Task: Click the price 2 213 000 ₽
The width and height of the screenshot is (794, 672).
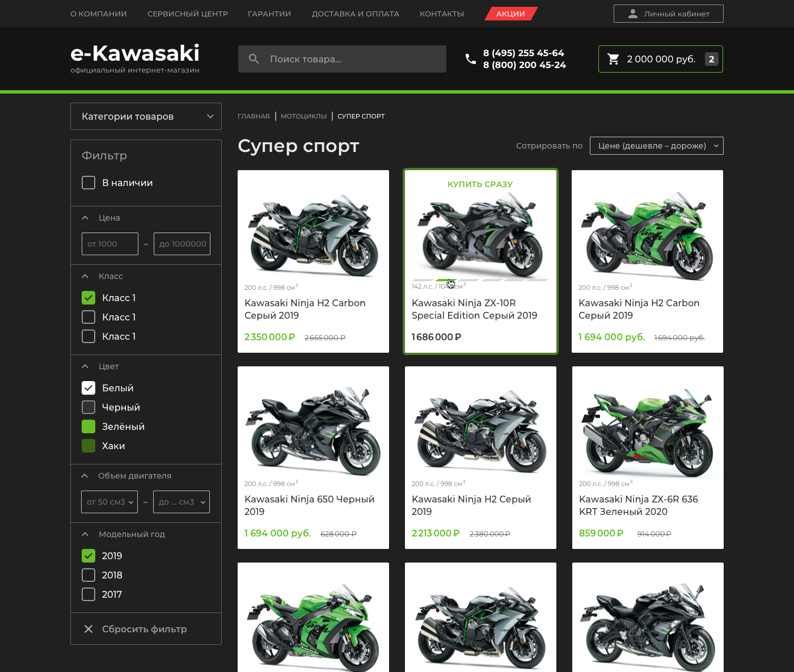Action: click(436, 533)
